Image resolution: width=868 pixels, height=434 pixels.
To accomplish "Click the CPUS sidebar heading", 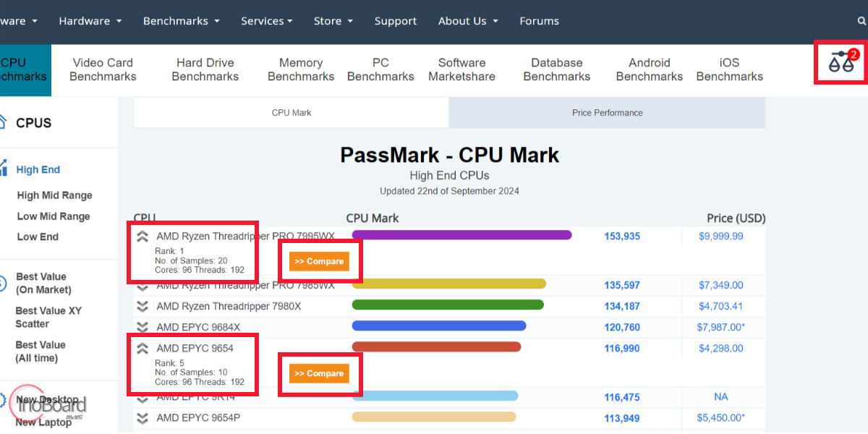I will click(34, 123).
